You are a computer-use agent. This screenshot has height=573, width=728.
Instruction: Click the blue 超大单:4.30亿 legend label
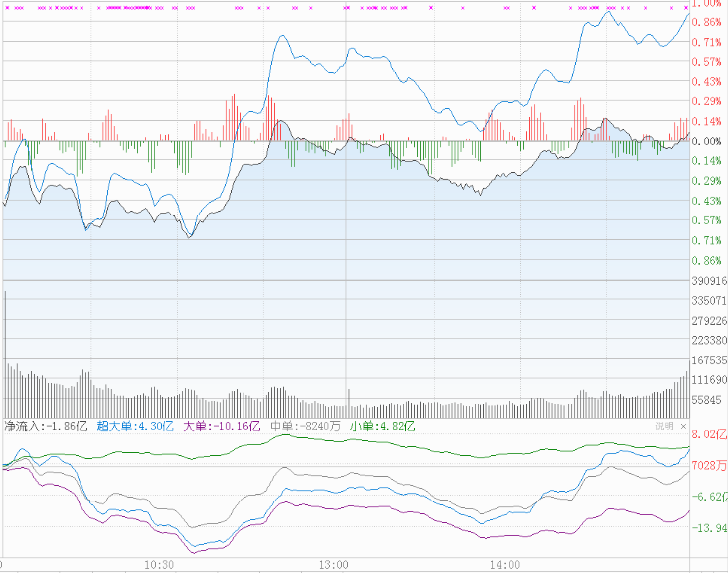135,426
